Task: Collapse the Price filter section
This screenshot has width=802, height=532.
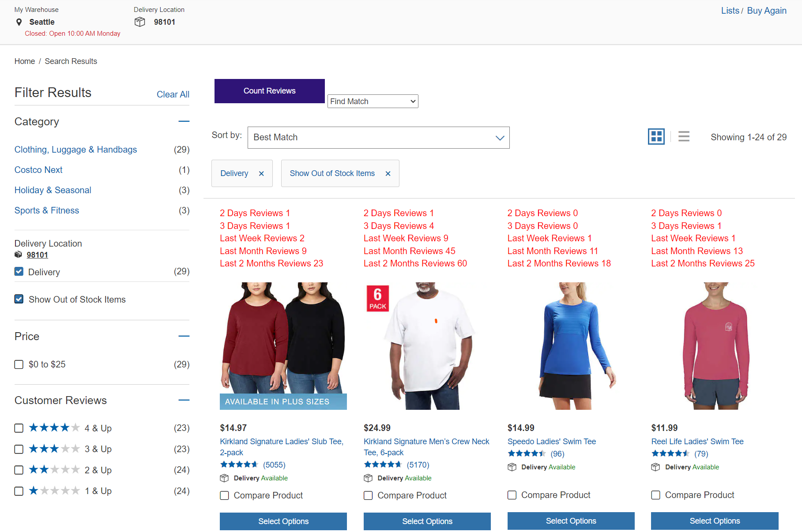Action: (x=184, y=336)
